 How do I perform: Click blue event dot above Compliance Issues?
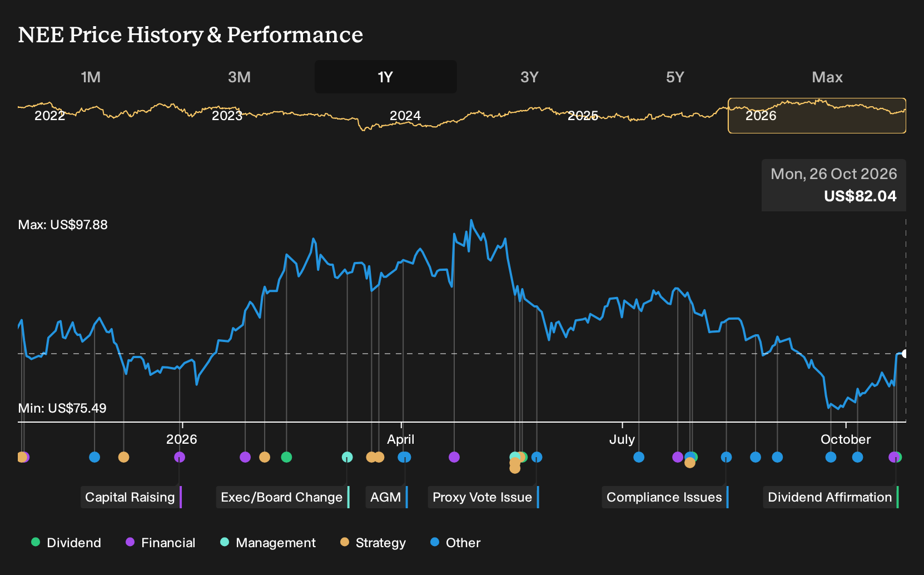point(726,457)
